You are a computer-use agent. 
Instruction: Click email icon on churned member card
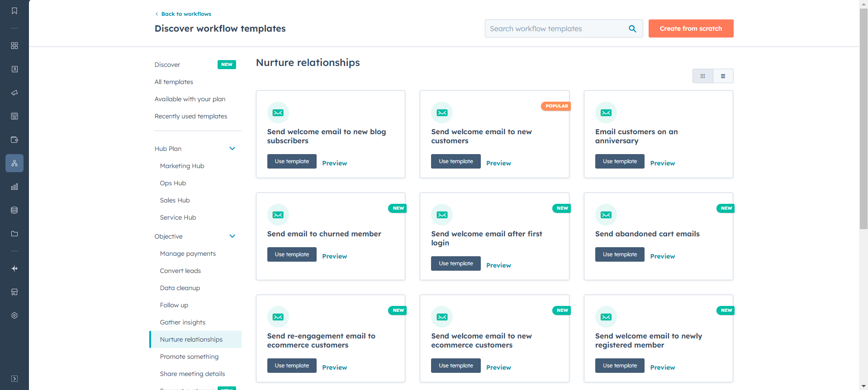tap(278, 215)
